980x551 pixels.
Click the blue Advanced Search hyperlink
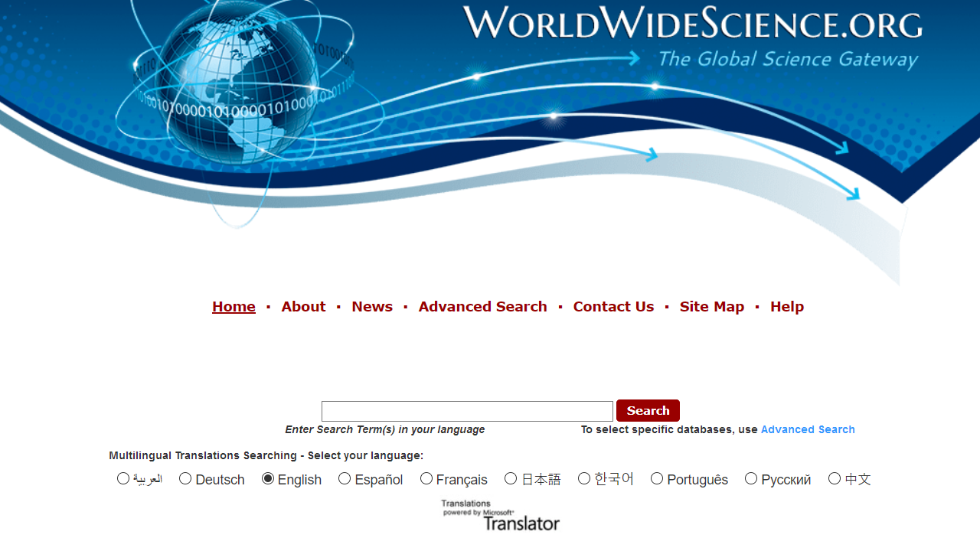(x=808, y=429)
